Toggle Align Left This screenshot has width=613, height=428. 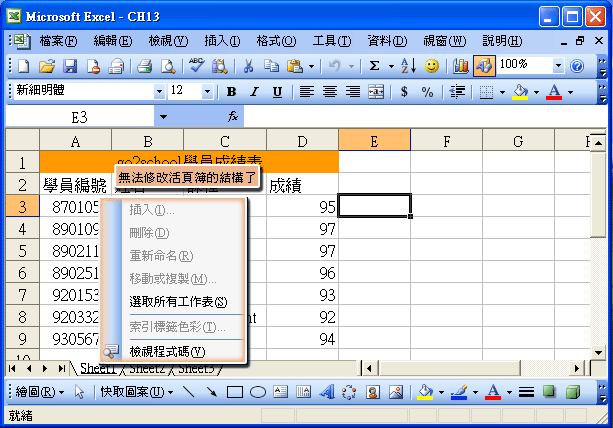coord(306,92)
